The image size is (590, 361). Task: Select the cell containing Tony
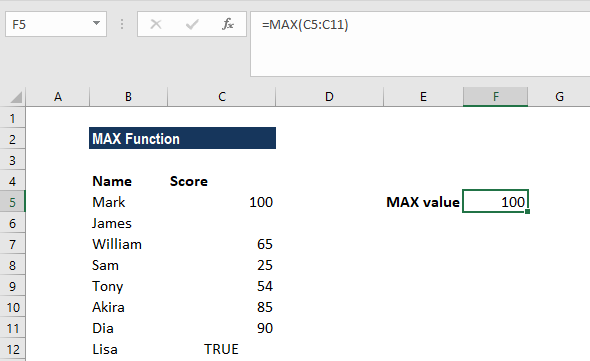pyautogui.click(x=128, y=286)
